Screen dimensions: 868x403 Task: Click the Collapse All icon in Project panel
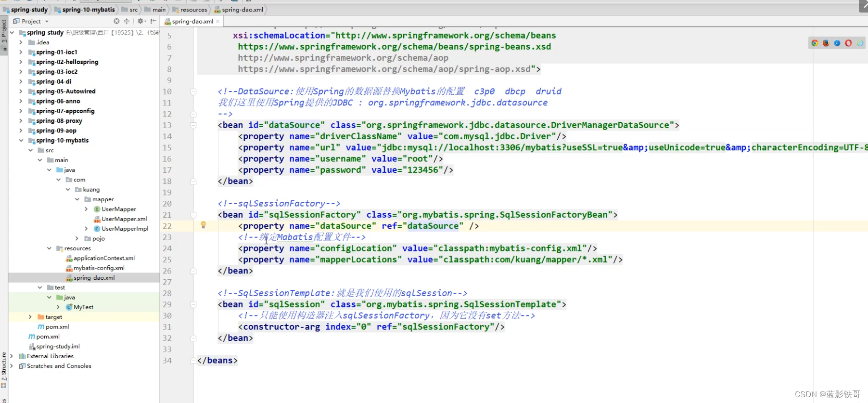pos(127,21)
